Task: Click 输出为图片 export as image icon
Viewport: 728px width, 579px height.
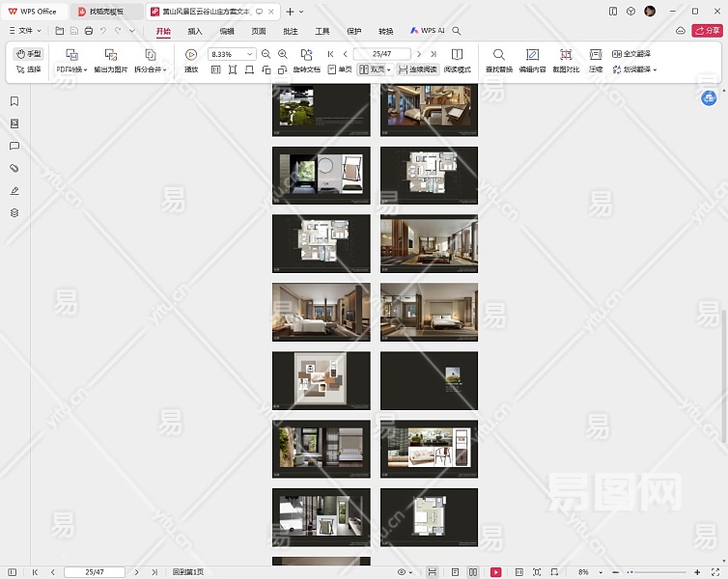Action: (110, 55)
